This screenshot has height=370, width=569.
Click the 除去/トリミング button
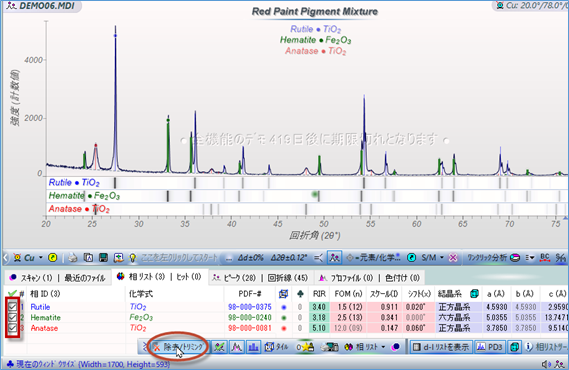click(179, 347)
